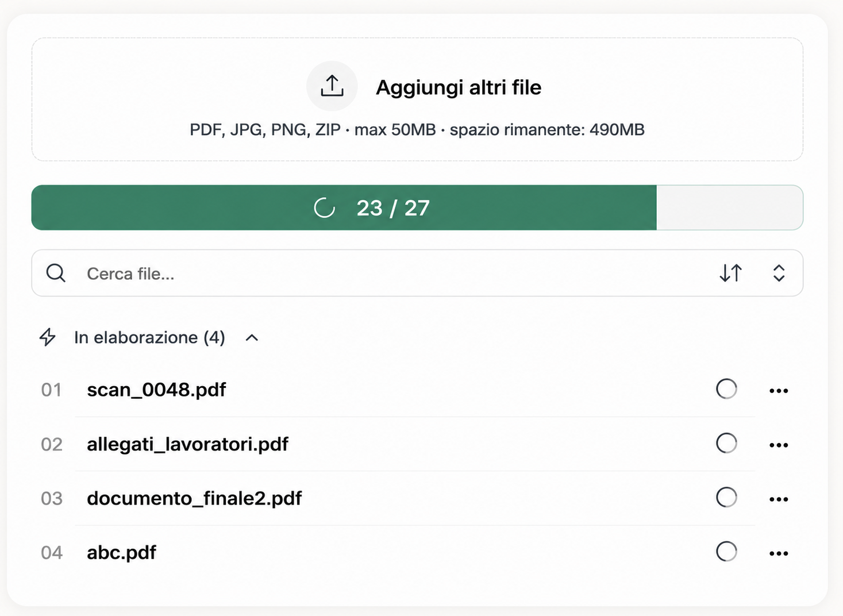843x616 pixels.
Task: Open sort order arrows icon
Action: pyautogui.click(x=731, y=273)
